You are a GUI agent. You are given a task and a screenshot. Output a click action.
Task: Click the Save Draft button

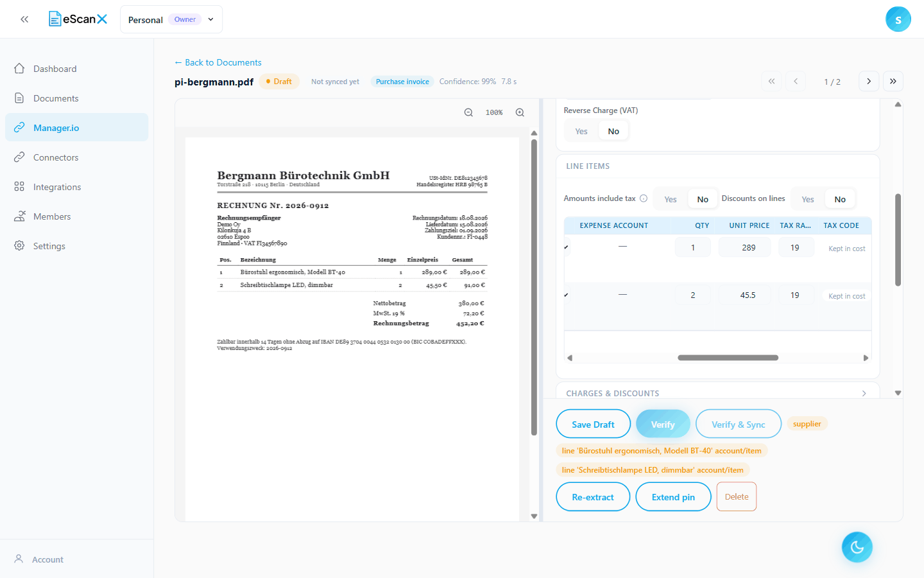click(x=593, y=424)
